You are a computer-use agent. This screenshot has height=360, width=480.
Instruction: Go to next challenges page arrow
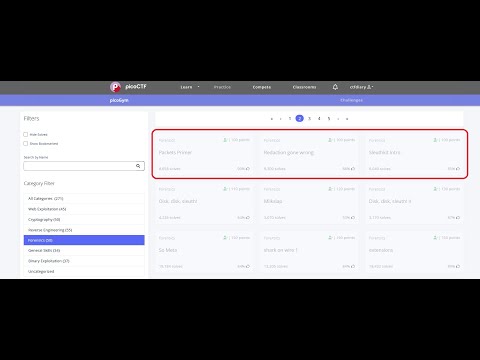338,119
